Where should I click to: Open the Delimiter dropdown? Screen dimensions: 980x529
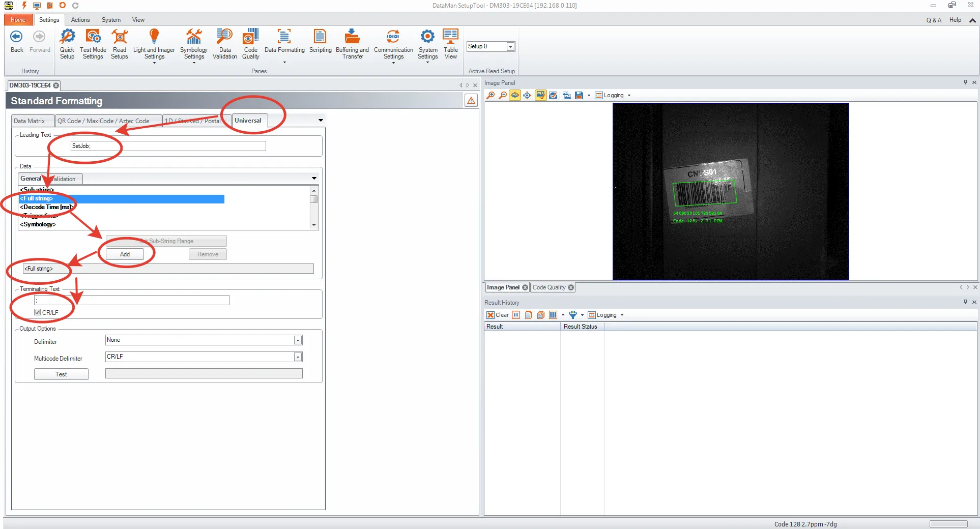tap(298, 340)
